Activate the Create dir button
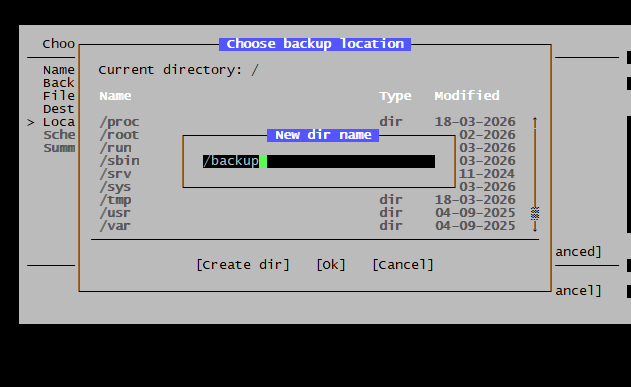The height and width of the screenshot is (387, 631). point(243,265)
